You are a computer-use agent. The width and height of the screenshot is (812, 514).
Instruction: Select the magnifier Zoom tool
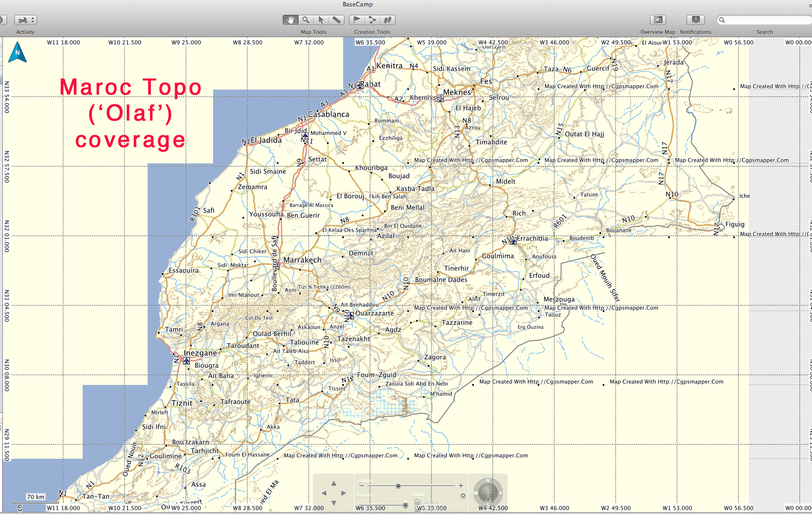(x=306, y=20)
